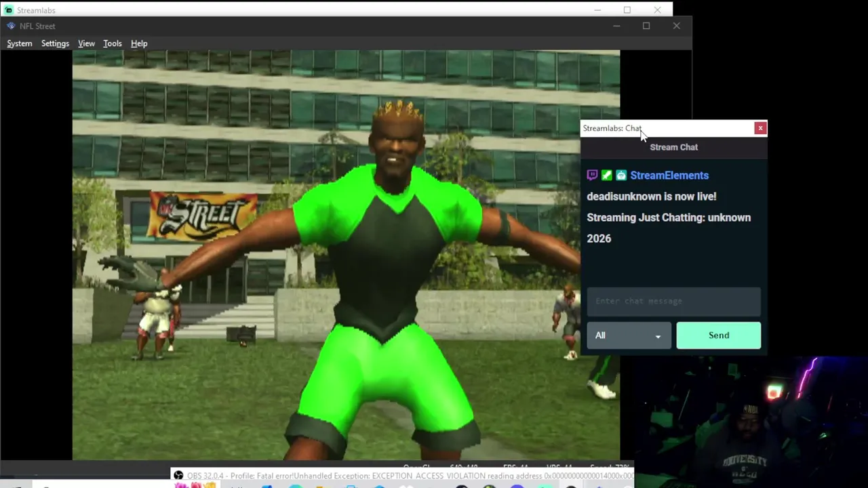Click the webcam overlay thumbnail
868x488 pixels.
pyautogui.click(x=751, y=422)
